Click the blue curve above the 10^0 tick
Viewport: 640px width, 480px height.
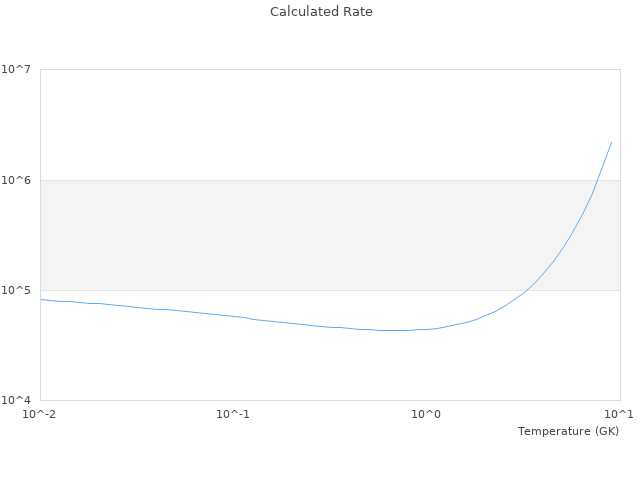[x=427, y=329]
